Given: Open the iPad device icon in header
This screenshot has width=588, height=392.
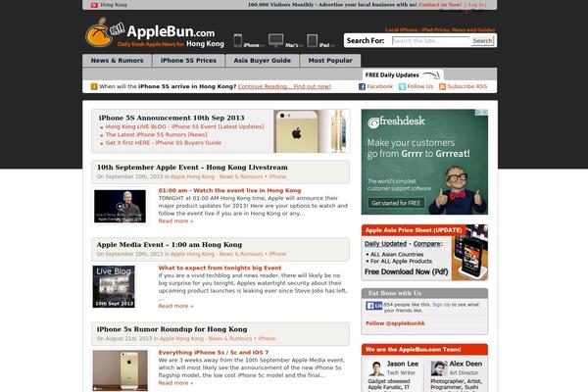Looking at the screenshot, I should (x=312, y=40).
